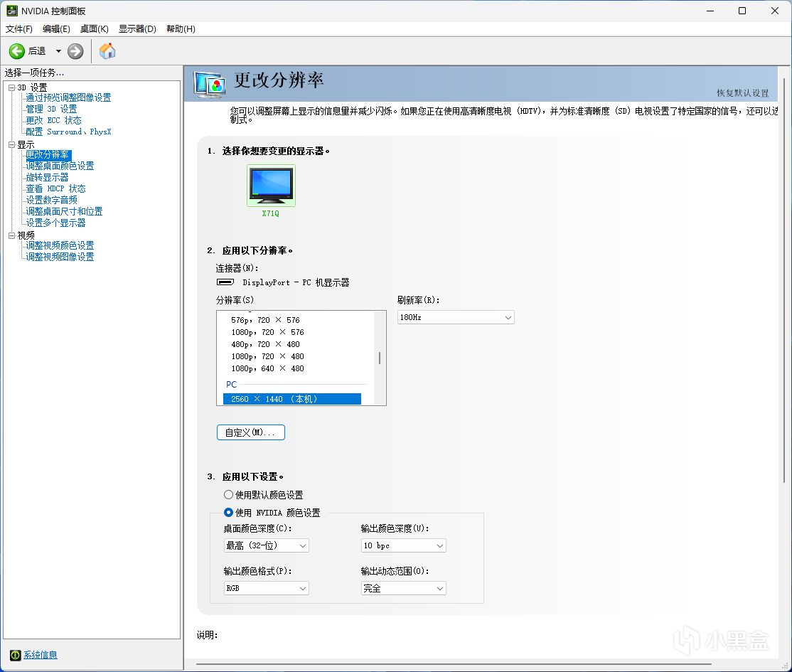Select 2560 × 1440 (本机) resolution

click(x=292, y=399)
